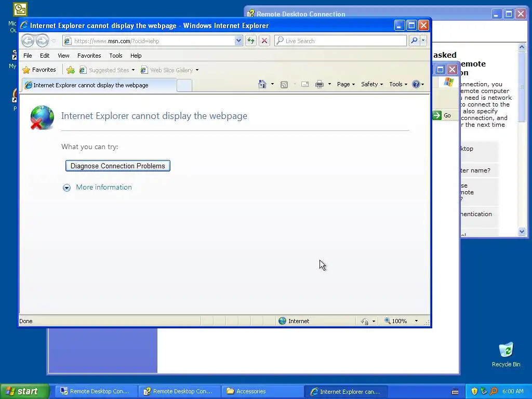
Task: Expand search provider dropdown arrow
Action: point(423,41)
